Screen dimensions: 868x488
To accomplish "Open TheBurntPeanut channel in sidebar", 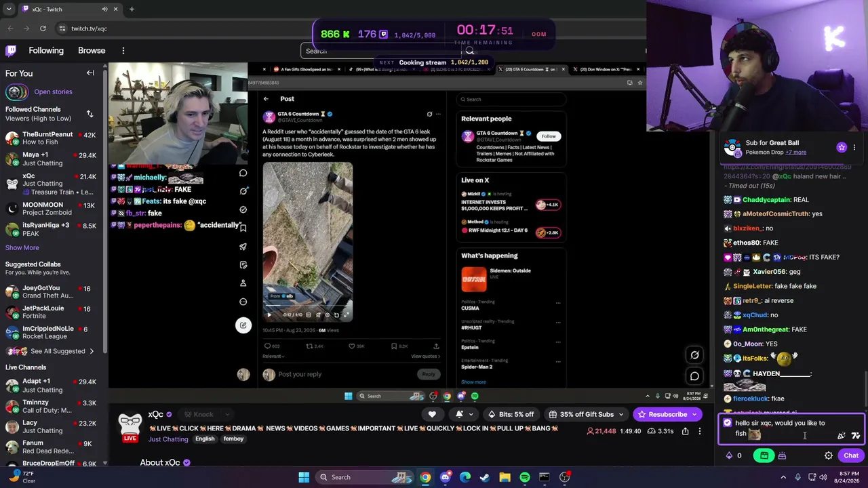I will pos(51,138).
